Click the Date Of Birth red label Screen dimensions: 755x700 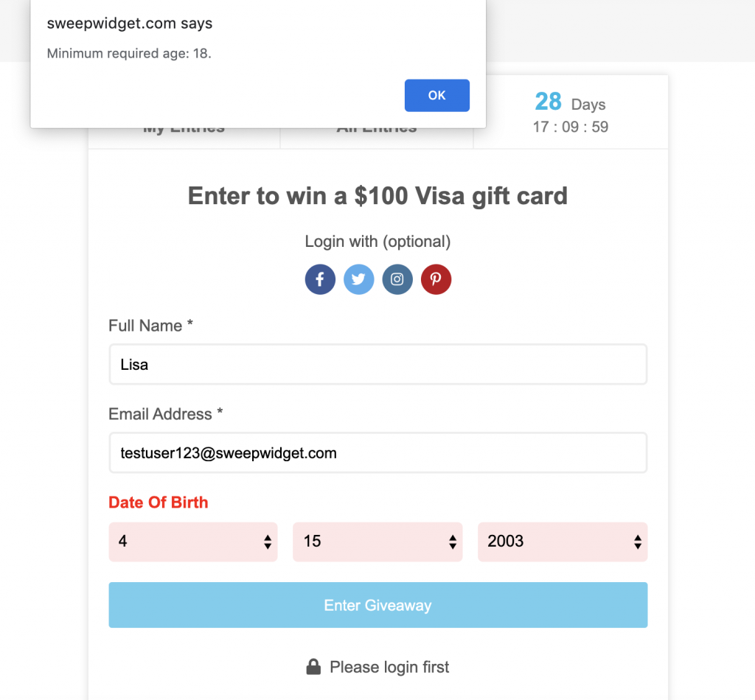(159, 503)
